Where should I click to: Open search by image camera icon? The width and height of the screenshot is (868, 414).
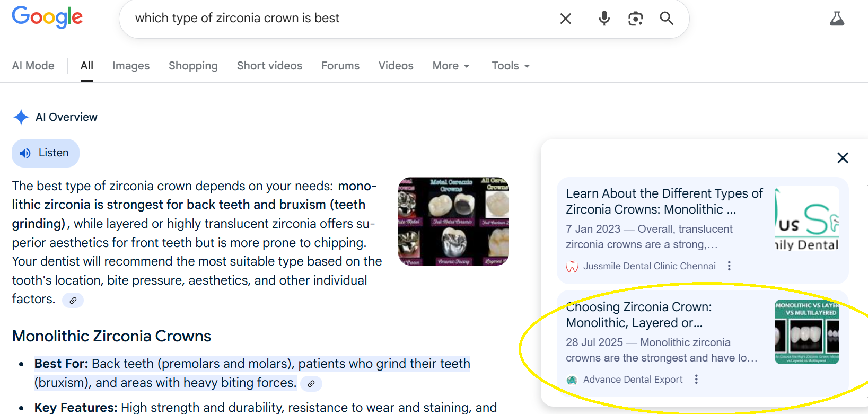[635, 19]
